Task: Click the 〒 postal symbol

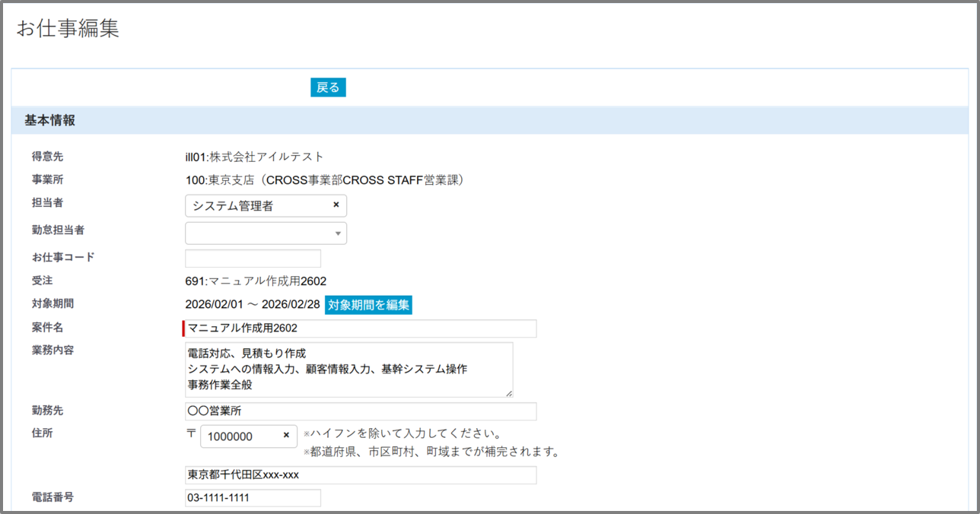Action: click(x=190, y=433)
